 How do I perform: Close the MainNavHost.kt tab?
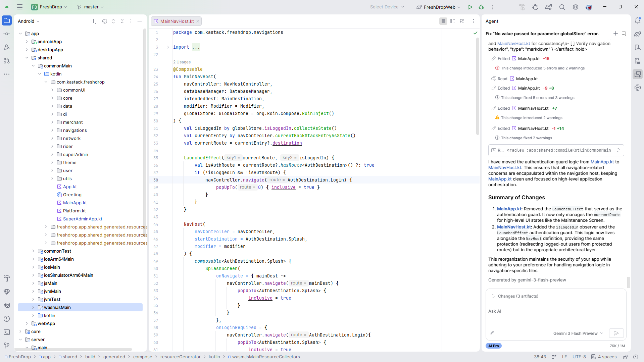pyautogui.click(x=198, y=21)
